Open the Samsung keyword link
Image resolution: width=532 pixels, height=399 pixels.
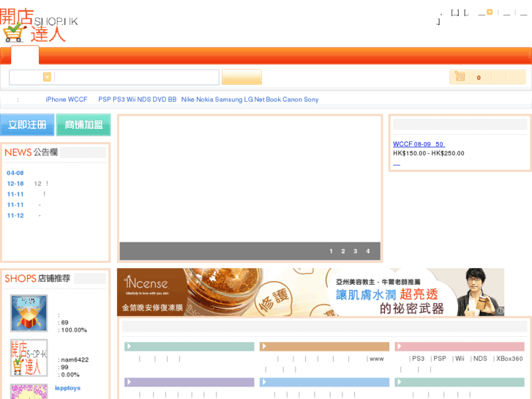(228, 100)
